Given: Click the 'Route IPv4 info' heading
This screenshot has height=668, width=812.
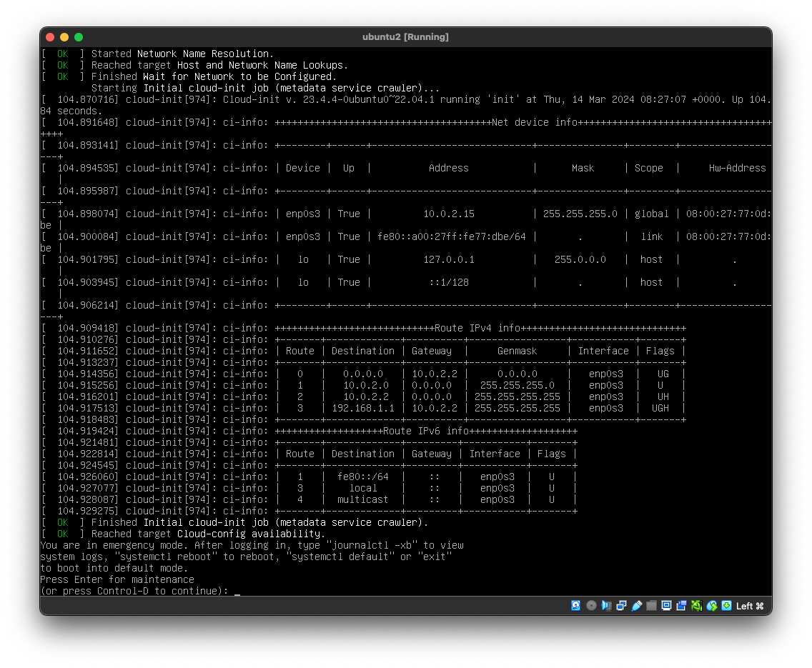Looking at the screenshot, I should tap(477, 328).
